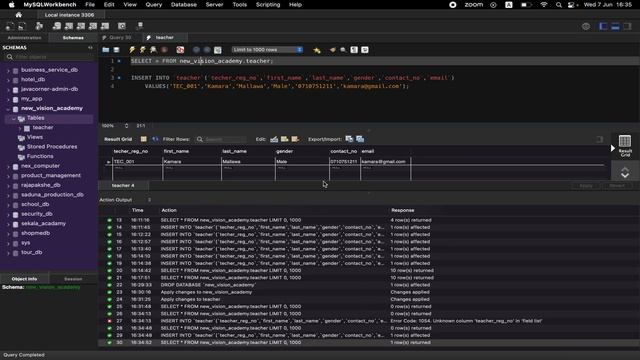Collapse the new_vision_academy schema
Image resolution: width=640 pixels, height=360 pixels.
tap(8, 109)
